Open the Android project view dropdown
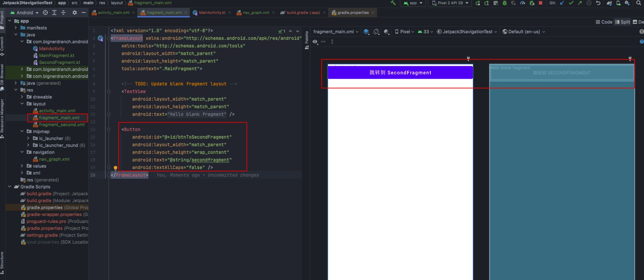This screenshot has width=644, height=280. click(x=24, y=12)
